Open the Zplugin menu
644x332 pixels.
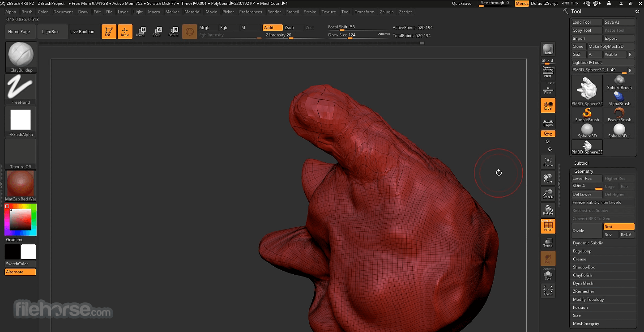click(x=387, y=12)
